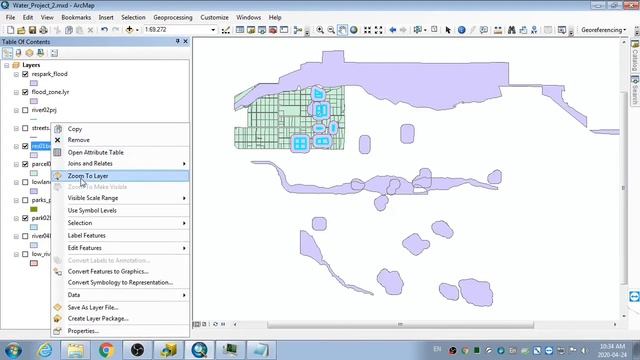Enable the lowland layer checkbox

coord(25,182)
